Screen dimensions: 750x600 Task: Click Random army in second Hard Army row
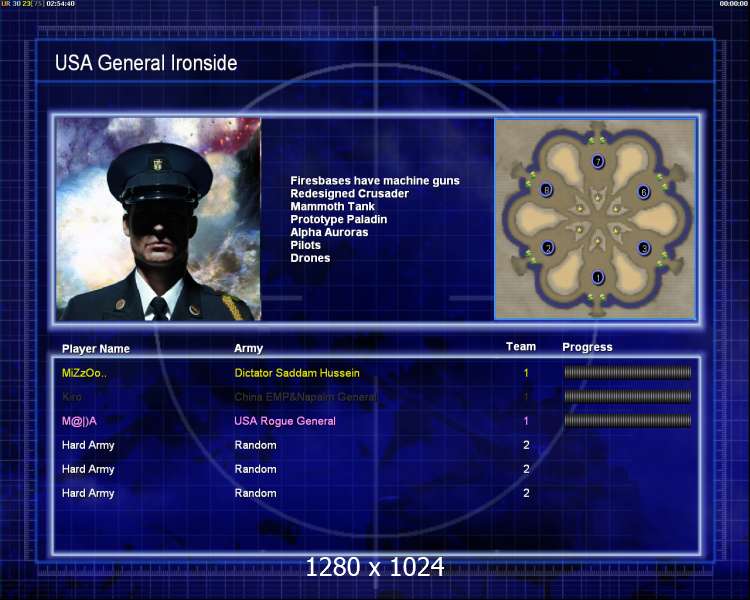point(255,469)
